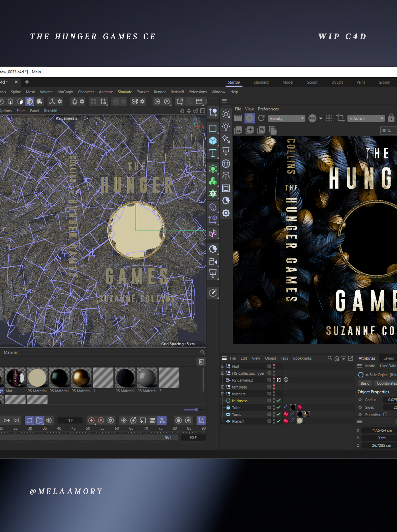The image size is (397, 532).
Task: Click the green MoGraph cloner icon
Action: (213, 181)
